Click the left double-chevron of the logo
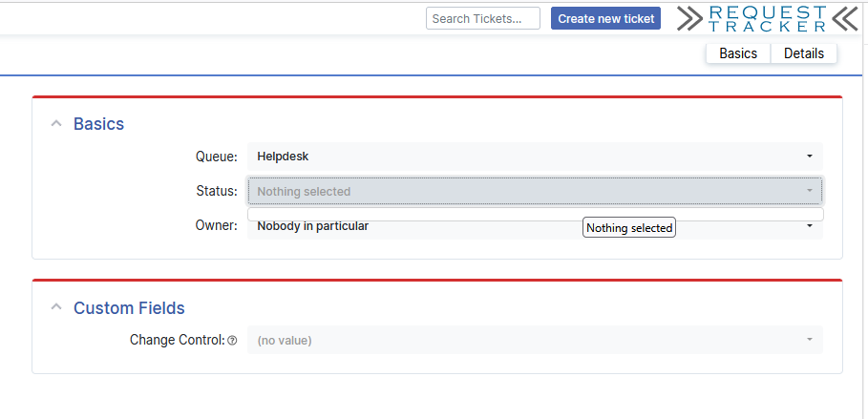The height and width of the screenshot is (419, 868). pyautogui.click(x=689, y=18)
